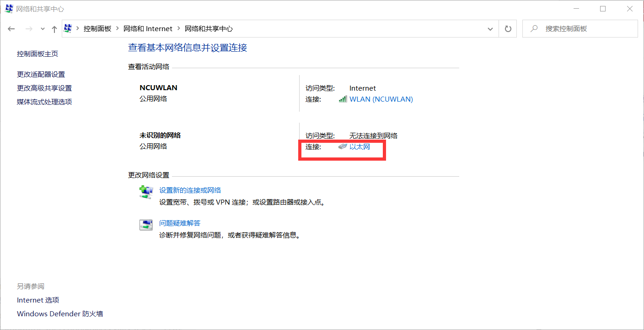This screenshot has height=330, width=644.
Task: Click the WLAN (NCUWLAN) connection link
Action: (x=381, y=99)
